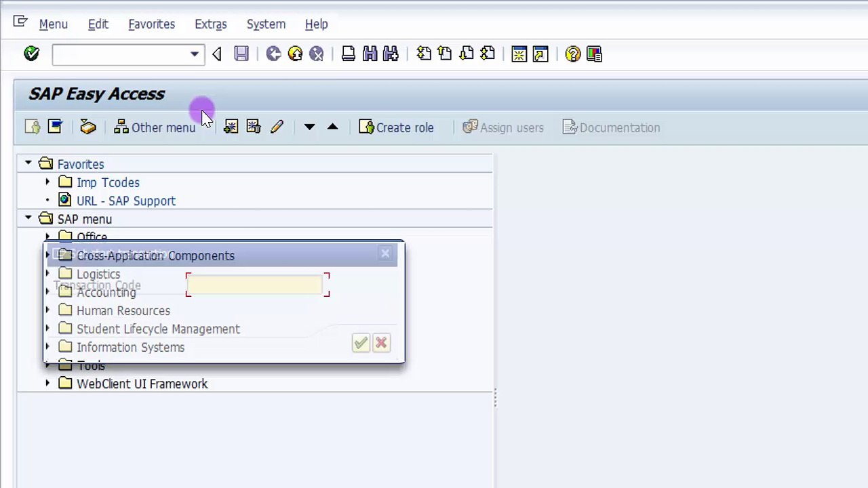Go to First Page icon

coord(424,54)
